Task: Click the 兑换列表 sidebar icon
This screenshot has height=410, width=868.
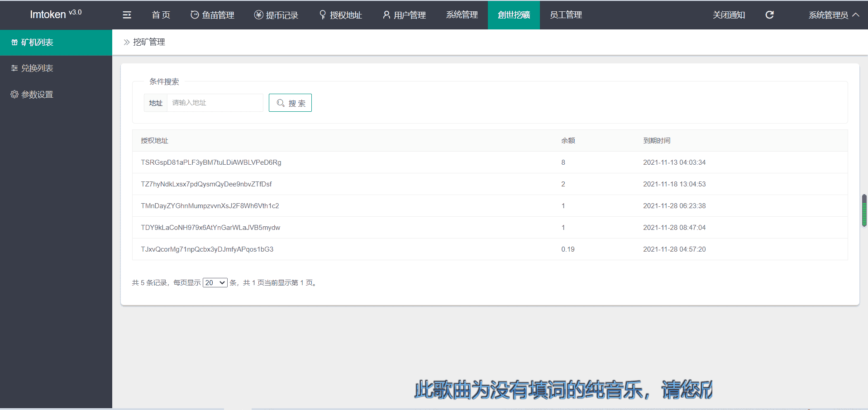Action: (x=14, y=68)
